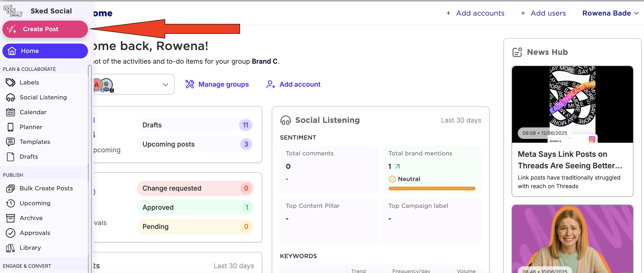
Task: Click the brand mentions upward trend arrow
Action: click(x=398, y=166)
